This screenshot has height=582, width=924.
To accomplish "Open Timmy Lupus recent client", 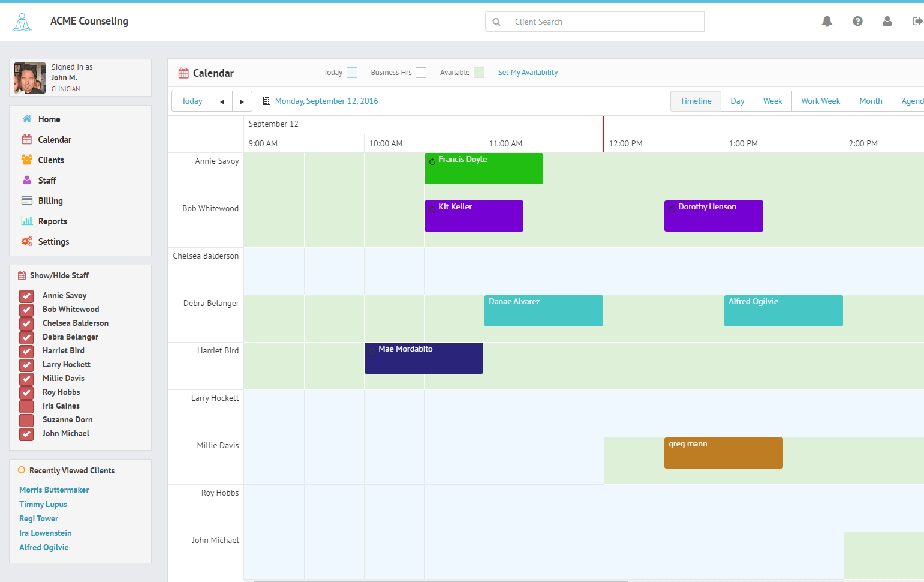I will point(43,504).
